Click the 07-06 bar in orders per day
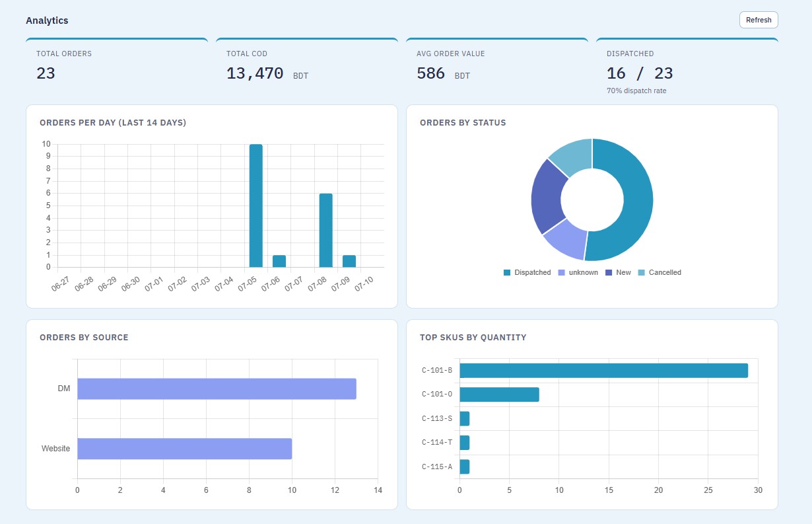 279,261
